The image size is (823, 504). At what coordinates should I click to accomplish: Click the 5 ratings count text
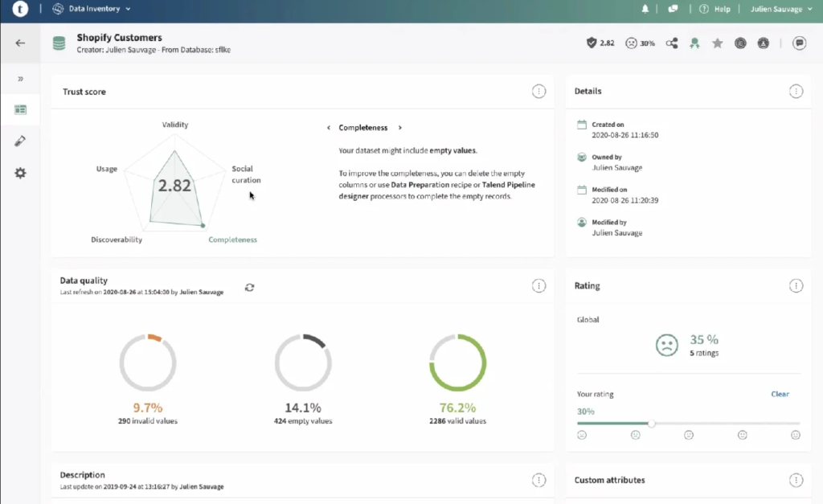point(704,354)
